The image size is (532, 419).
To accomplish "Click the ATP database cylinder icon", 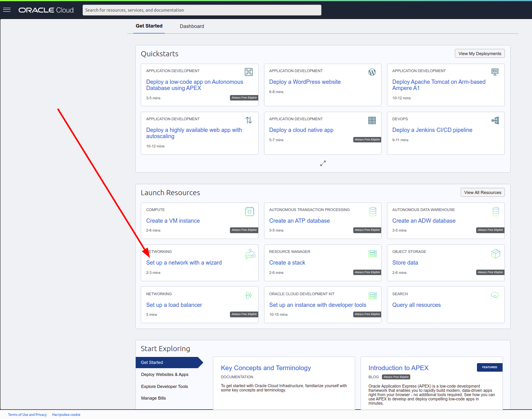I will click(x=373, y=211).
